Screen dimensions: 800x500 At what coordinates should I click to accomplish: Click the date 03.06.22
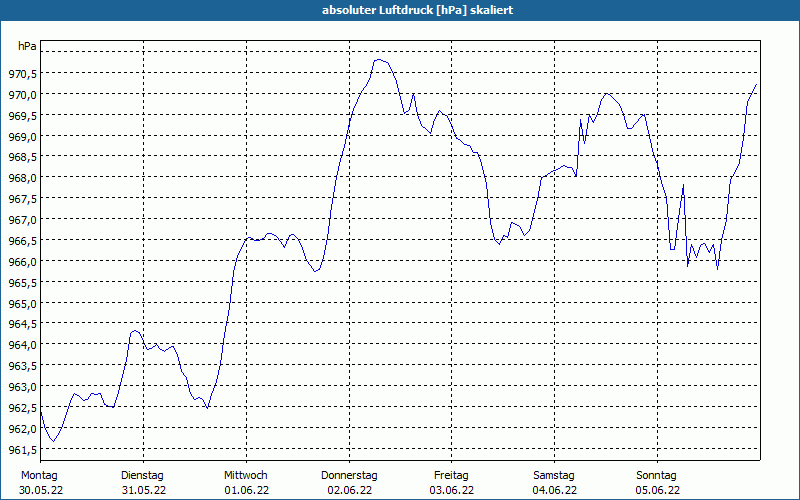pyautogui.click(x=452, y=490)
